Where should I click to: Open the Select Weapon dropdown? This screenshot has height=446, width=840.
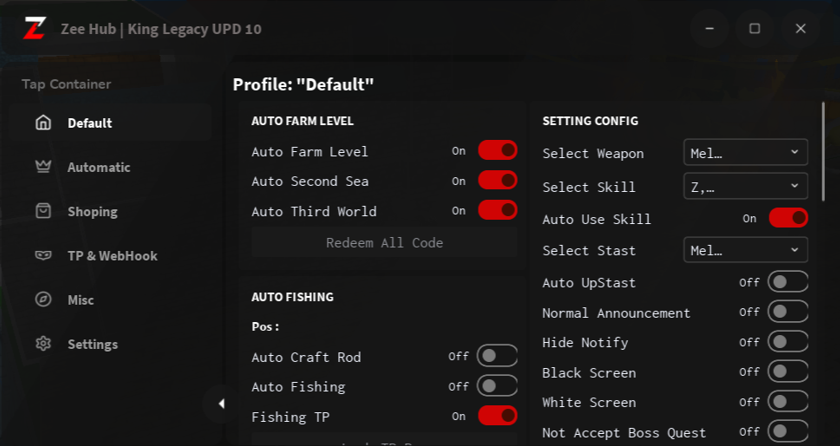(x=745, y=153)
